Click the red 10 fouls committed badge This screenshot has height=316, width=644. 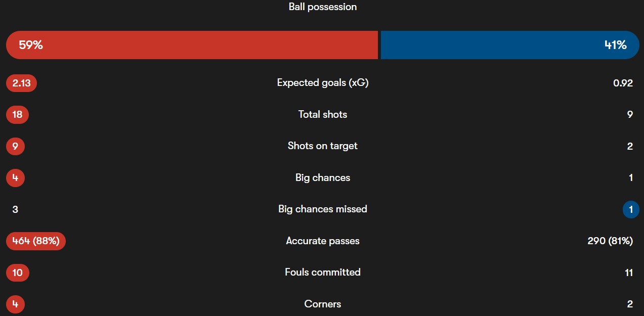coord(17,273)
